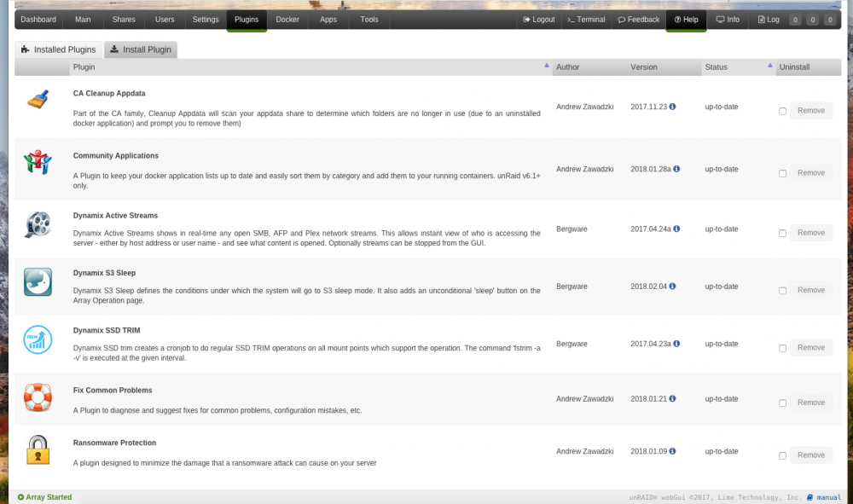Remove the Dynamix SSD TRIM plugin

click(811, 347)
